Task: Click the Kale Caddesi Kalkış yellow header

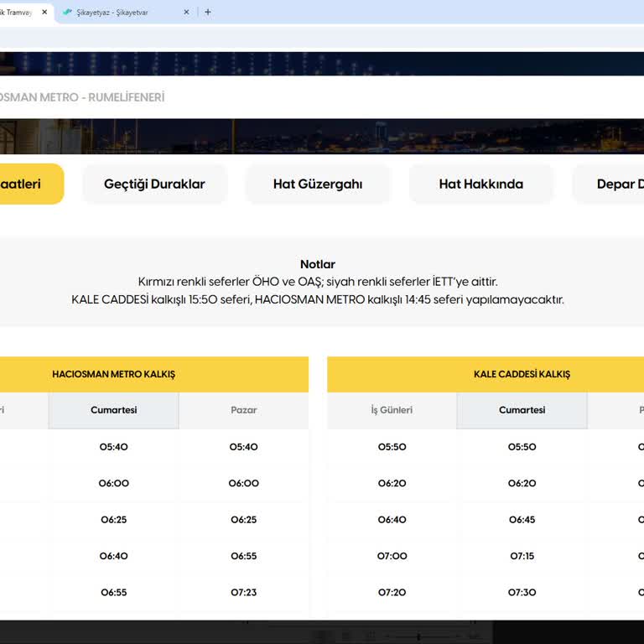Action: point(522,374)
